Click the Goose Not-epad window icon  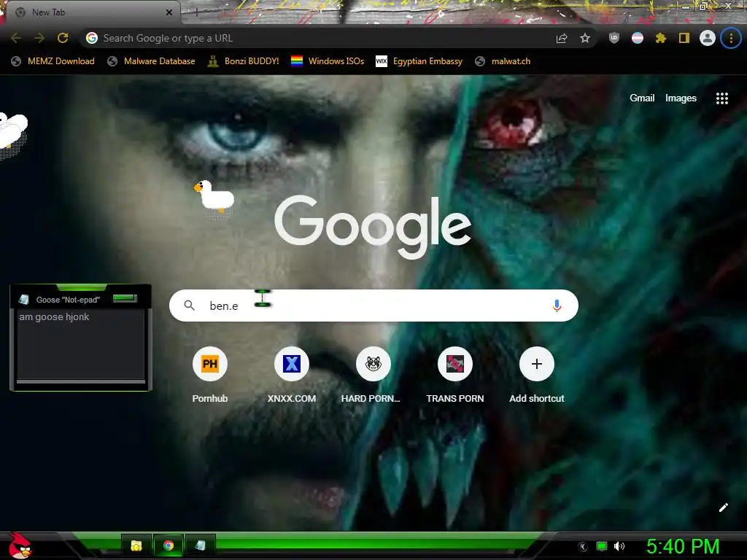24,300
